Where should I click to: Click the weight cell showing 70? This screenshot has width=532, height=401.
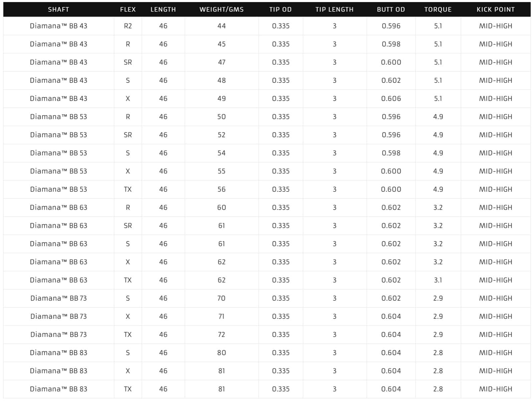(x=221, y=298)
